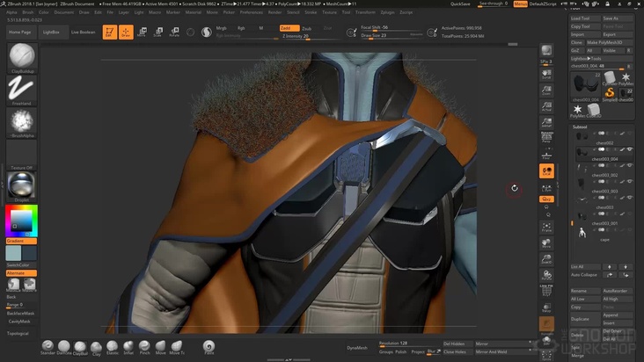Toggle the Zadd sculpt mode

coord(289,28)
